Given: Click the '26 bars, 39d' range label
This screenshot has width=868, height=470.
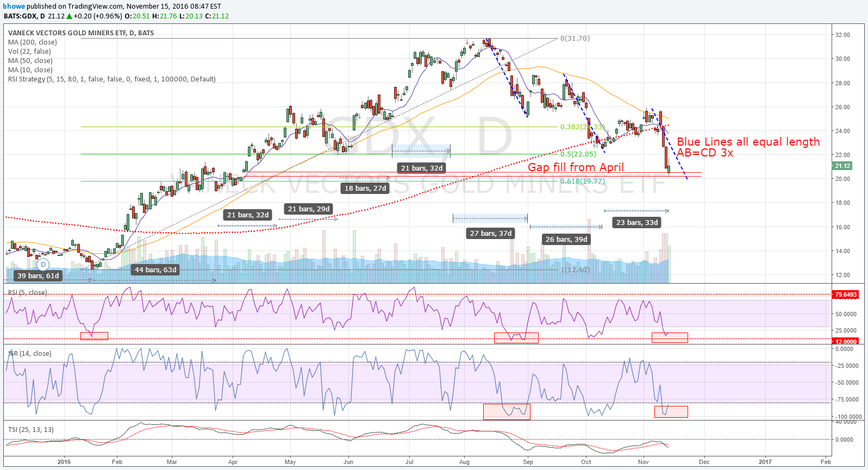Looking at the screenshot, I should point(566,240).
